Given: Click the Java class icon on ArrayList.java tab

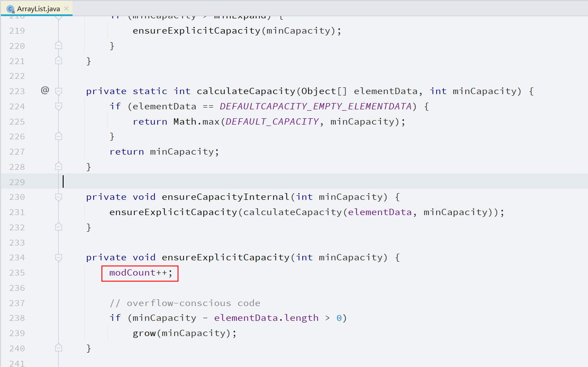Looking at the screenshot, I should [x=10, y=9].
